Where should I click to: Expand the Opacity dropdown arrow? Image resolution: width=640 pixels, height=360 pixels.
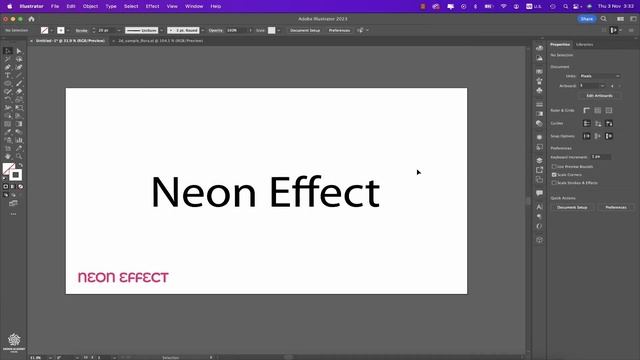tap(250, 31)
